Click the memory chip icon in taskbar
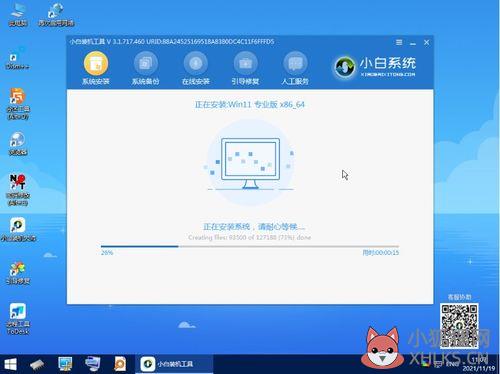 [x=37, y=364]
